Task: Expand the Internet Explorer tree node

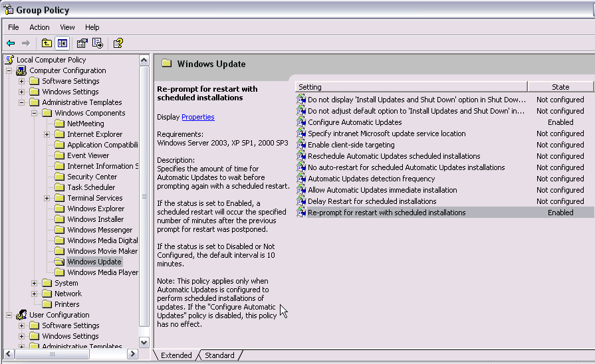Action: click(x=47, y=134)
